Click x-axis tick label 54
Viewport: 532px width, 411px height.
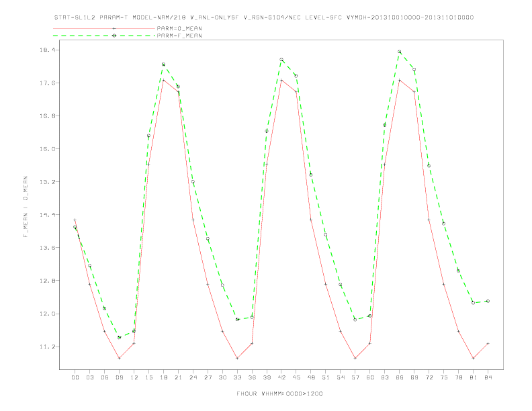[x=341, y=377]
